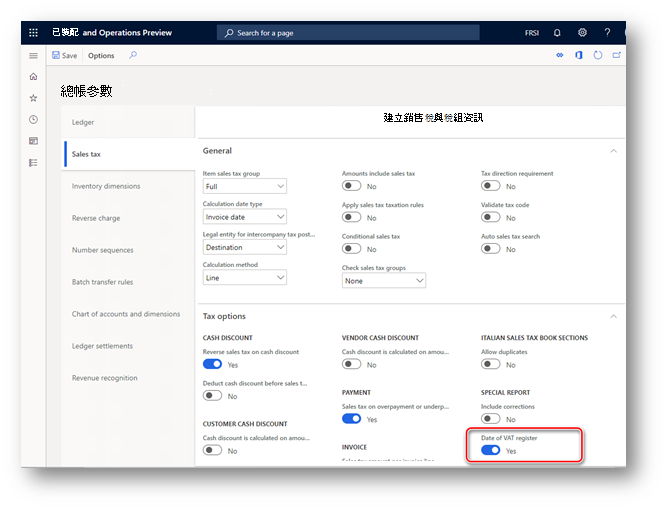The width and height of the screenshot is (668, 510).
Task: Go to Home in the sidebar
Action: click(33, 77)
